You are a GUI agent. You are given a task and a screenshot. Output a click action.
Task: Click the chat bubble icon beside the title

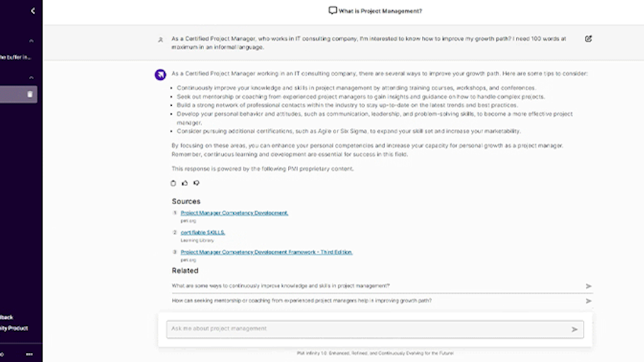pyautogui.click(x=332, y=10)
